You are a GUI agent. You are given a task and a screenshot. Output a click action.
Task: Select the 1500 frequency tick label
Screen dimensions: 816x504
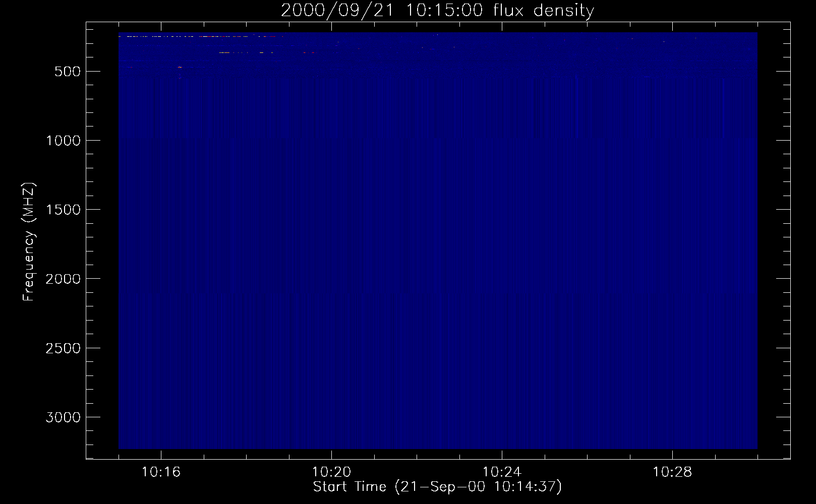point(63,210)
